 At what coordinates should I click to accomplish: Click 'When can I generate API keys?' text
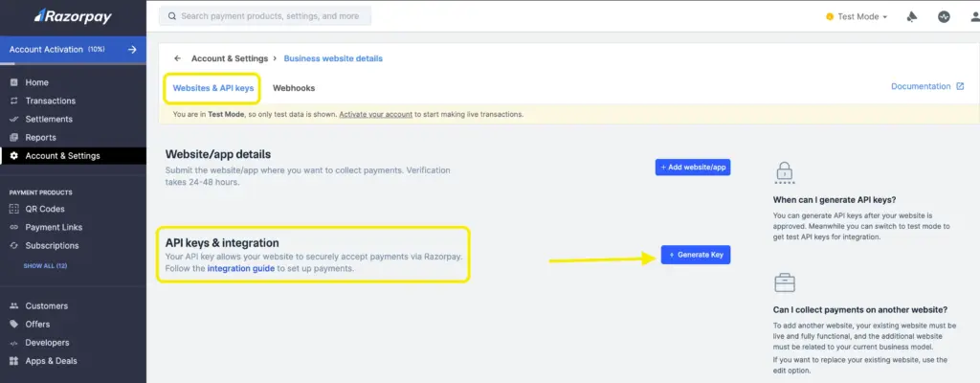835,199
